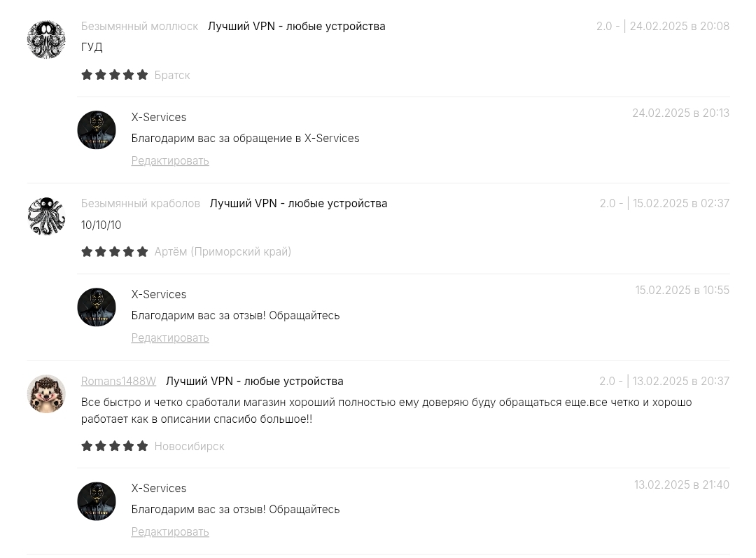Click the star rating under the 10/10/10 review

(x=115, y=252)
